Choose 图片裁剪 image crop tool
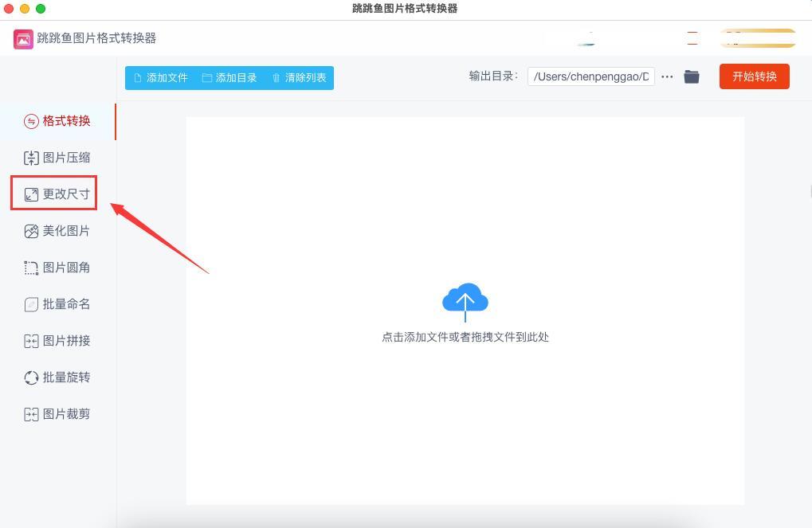 click(x=57, y=414)
